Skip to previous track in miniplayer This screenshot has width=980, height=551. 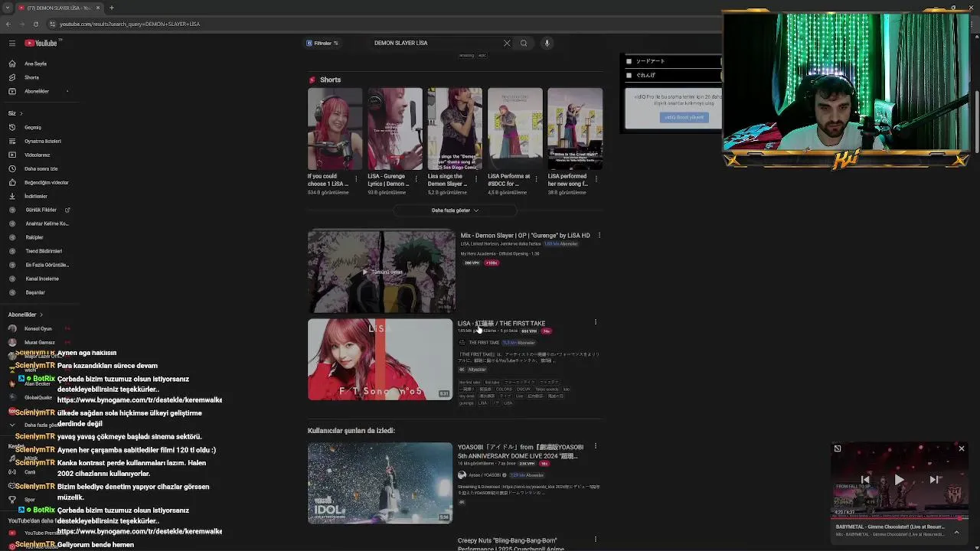pyautogui.click(x=865, y=480)
